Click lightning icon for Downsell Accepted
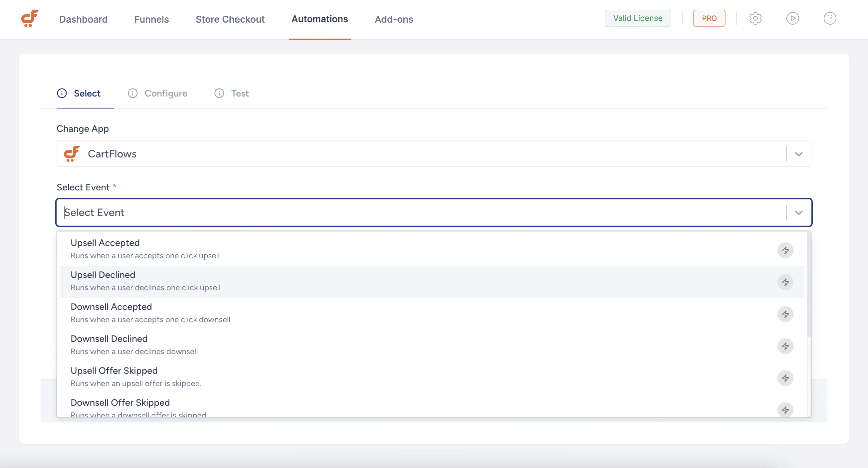The height and width of the screenshot is (468, 868). point(785,314)
